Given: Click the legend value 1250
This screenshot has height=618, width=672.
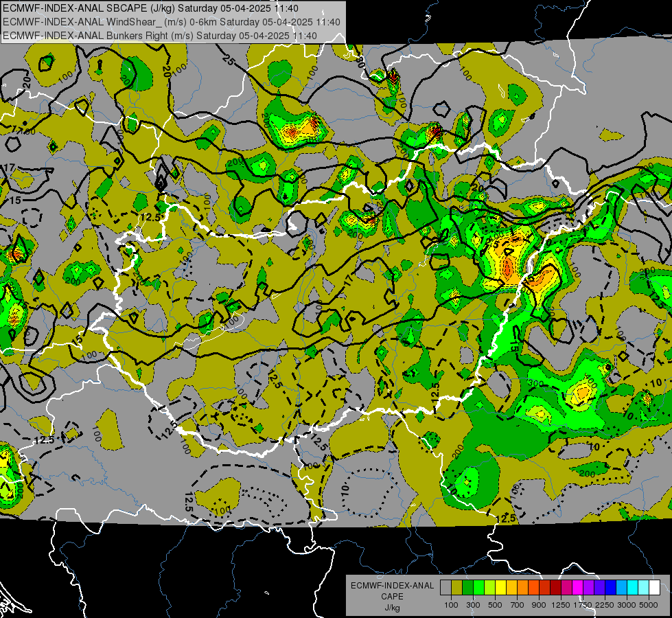Looking at the screenshot, I should pos(561,605).
